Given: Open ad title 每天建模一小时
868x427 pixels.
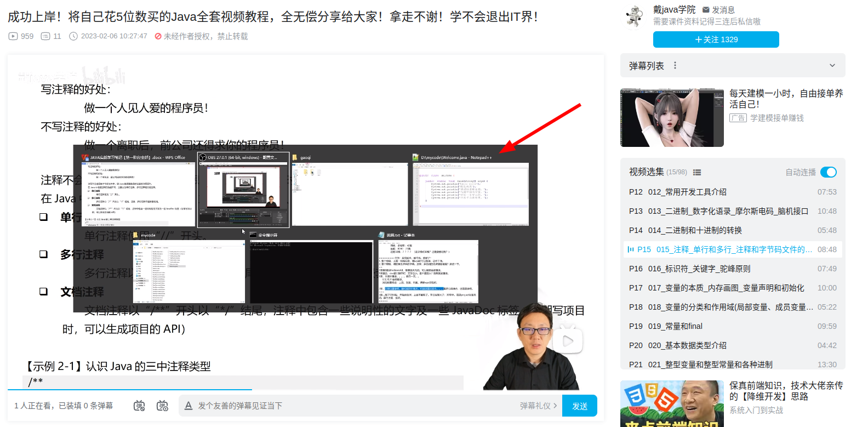Looking at the screenshot, I should tap(786, 99).
